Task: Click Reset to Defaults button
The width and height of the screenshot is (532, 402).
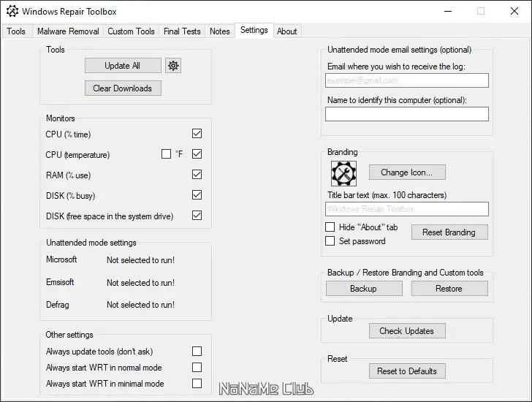Action: click(407, 371)
